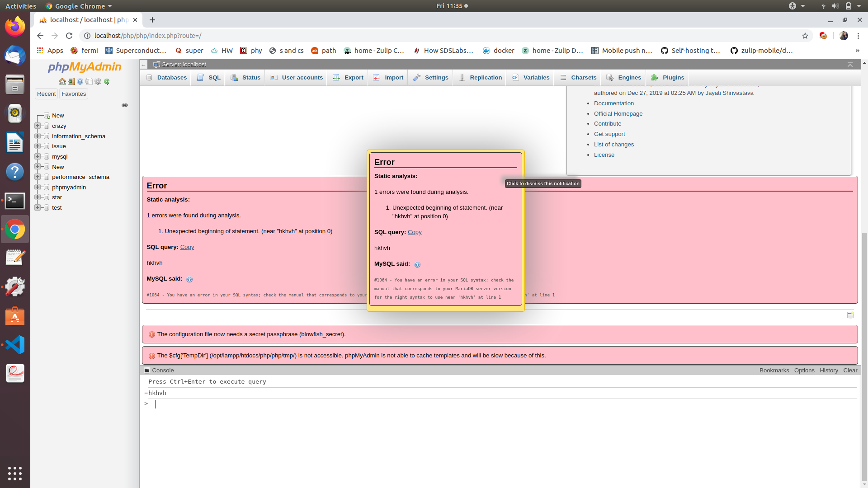
Task: Launch Firefox from the dock
Action: [15, 27]
